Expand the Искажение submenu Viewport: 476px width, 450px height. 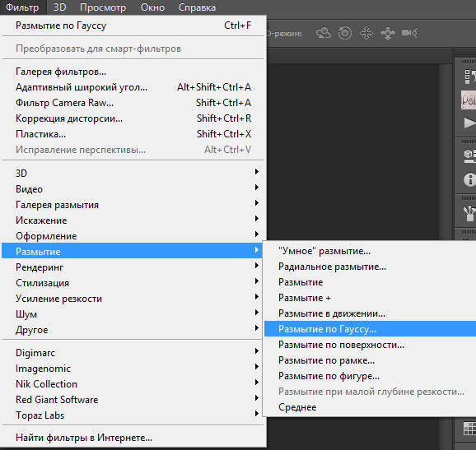coord(132,220)
